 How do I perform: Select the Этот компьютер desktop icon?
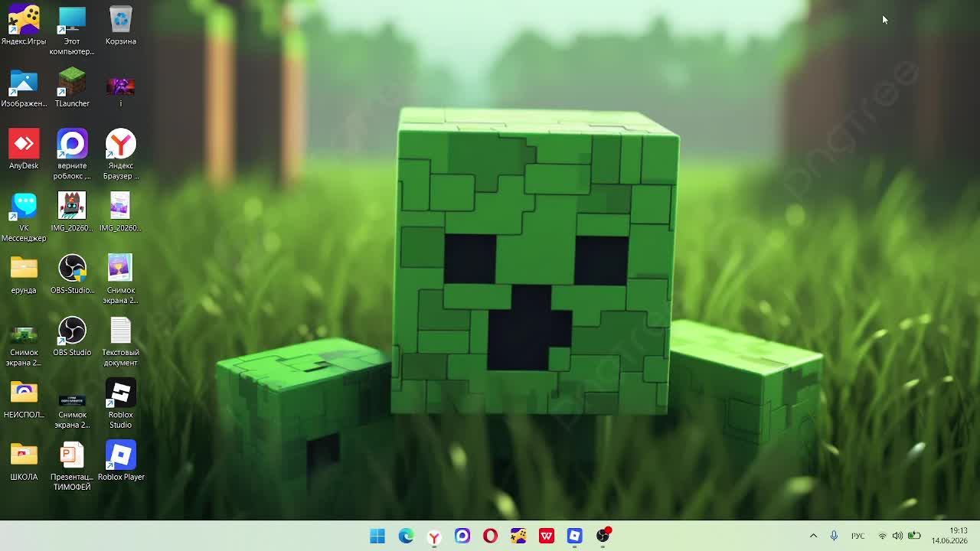coord(72,31)
